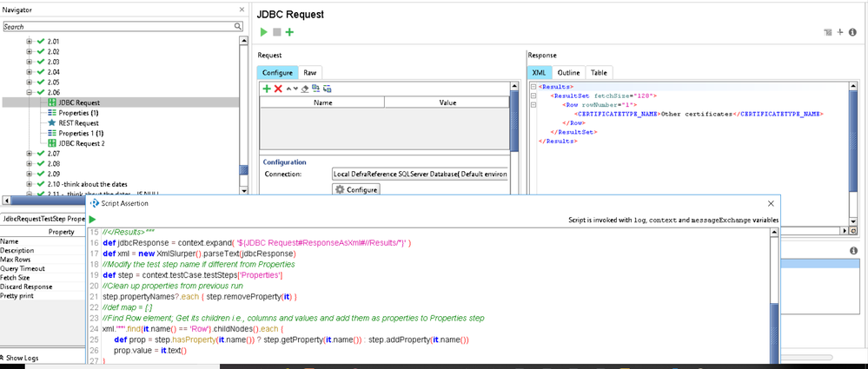Close the Navigator panel
Screen dimensions: 868x369
coord(242,10)
